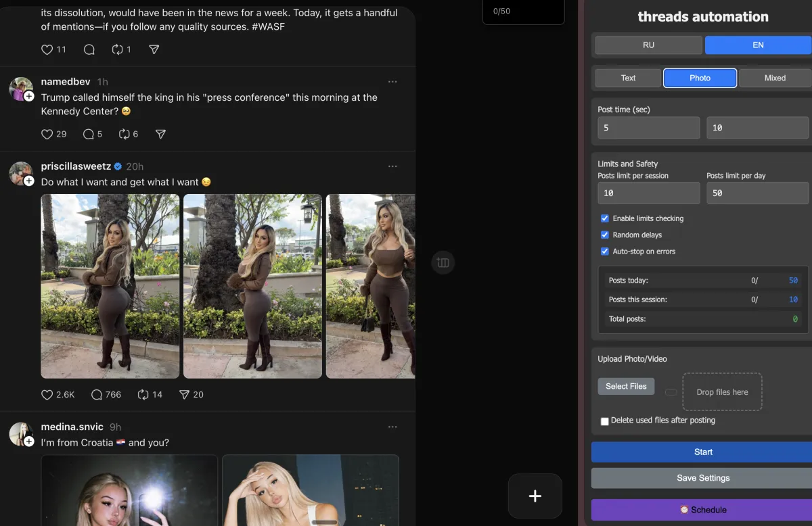Disable the Enable limits checking checkbox
Screen dimensions: 812x526
605,218
